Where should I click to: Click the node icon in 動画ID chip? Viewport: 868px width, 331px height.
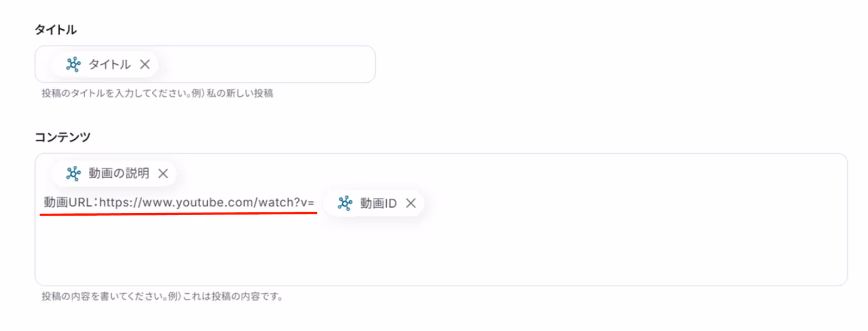coord(345,203)
